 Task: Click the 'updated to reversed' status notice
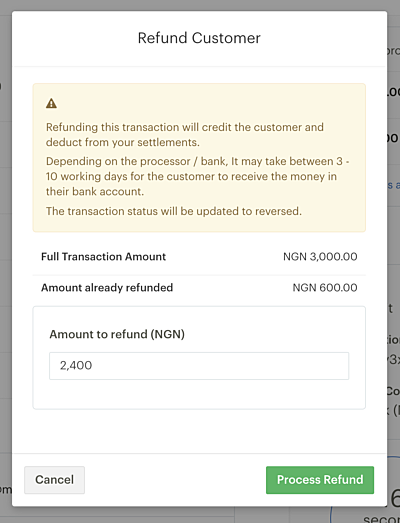pyautogui.click(x=174, y=211)
